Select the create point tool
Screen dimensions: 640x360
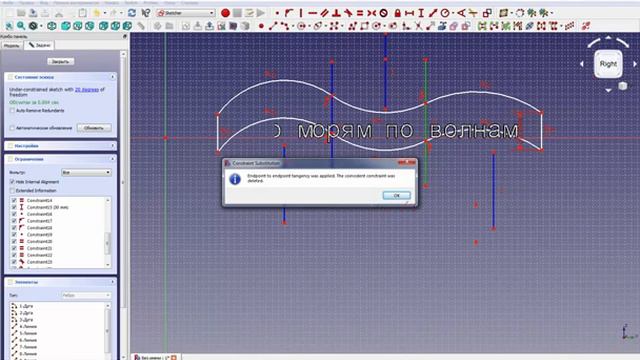(261, 26)
